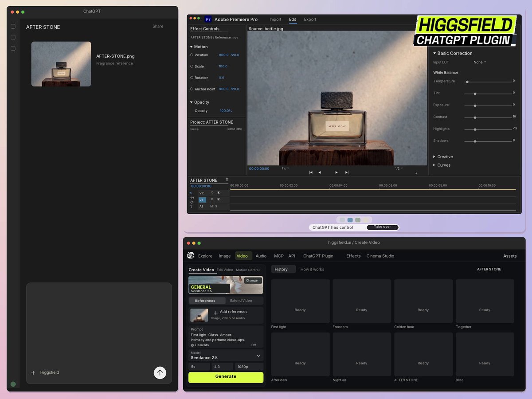Adjust the Temperature slider
Screen dimensions: 532x399
click(x=489, y=82)
